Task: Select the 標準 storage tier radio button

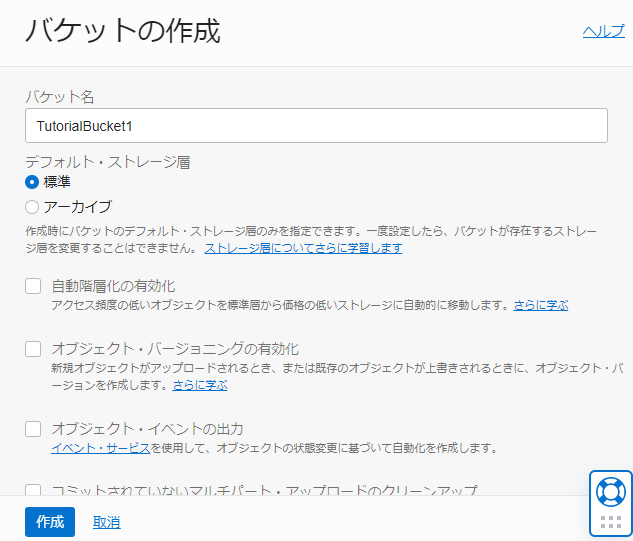Action: click(32, 182)
